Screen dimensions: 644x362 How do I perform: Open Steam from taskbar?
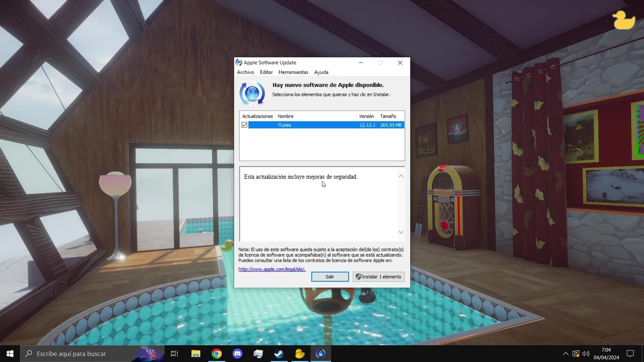click(279, 353)
